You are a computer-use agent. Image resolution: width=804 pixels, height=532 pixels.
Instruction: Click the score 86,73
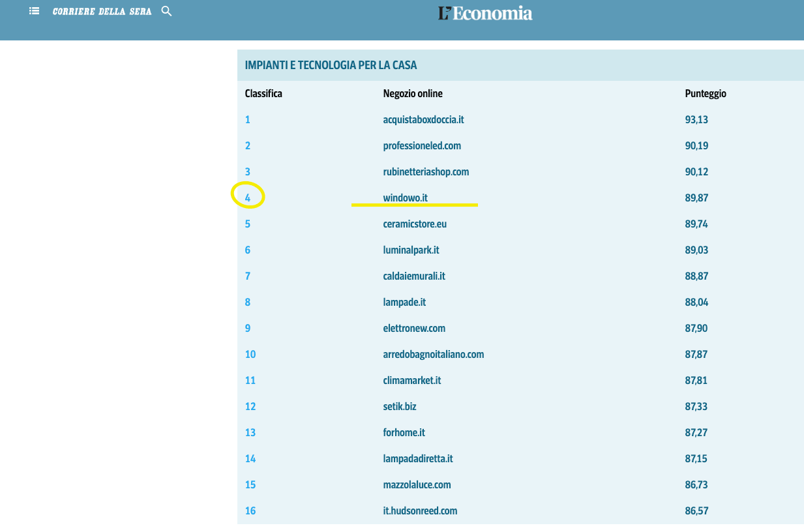pos(696,484)
